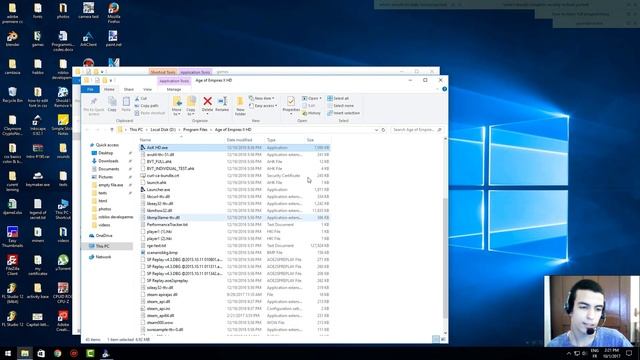The image size is (640, 360).
Task: Switch to the Home ribbon tab
Action: click(109, 89)
